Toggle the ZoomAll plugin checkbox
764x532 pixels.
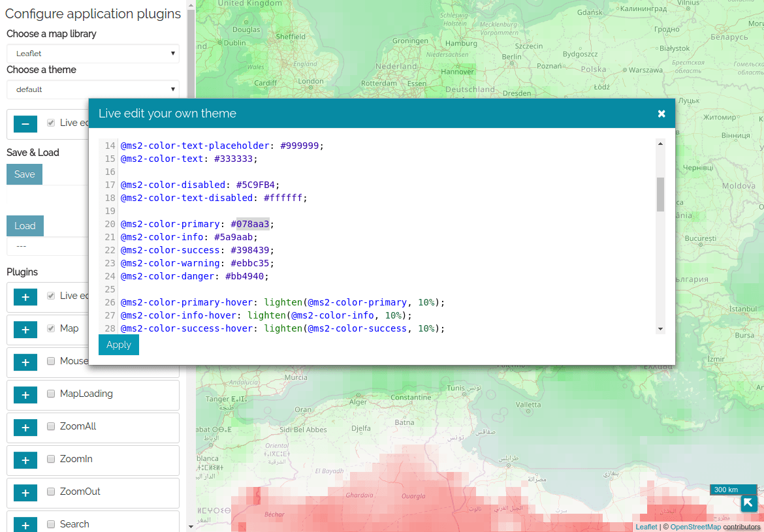pos(51,426)
